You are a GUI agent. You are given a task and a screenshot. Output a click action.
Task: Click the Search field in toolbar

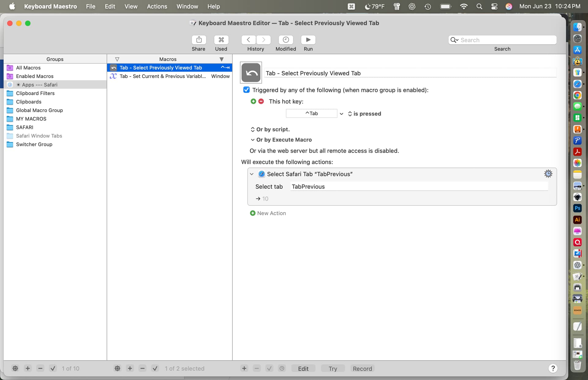coord(502,40)
